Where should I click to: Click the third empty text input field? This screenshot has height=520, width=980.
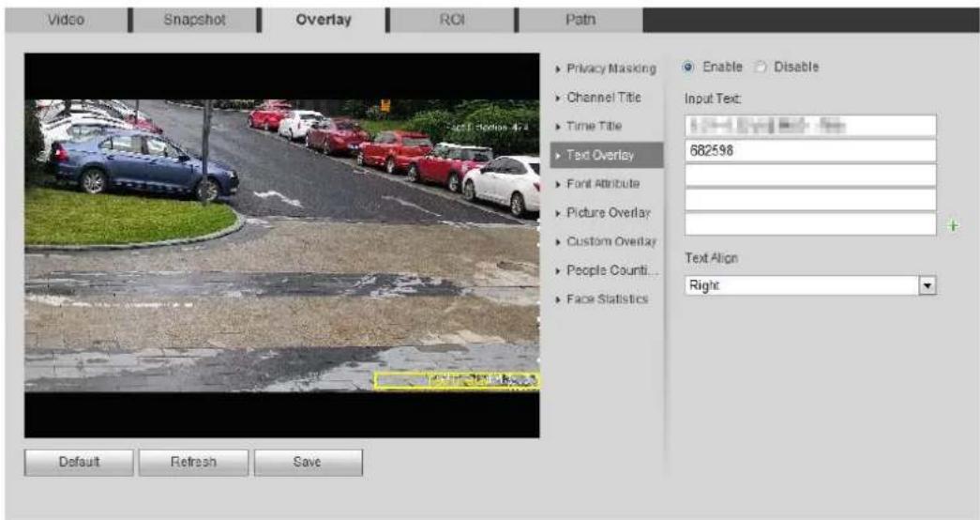coord(810,176)
